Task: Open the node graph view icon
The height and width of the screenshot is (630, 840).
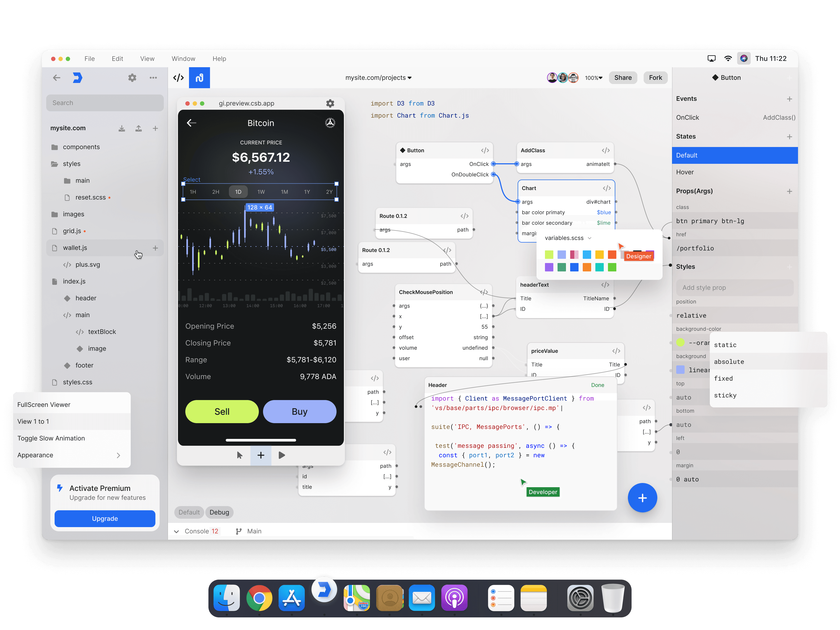Action: [x=199, y=78]
